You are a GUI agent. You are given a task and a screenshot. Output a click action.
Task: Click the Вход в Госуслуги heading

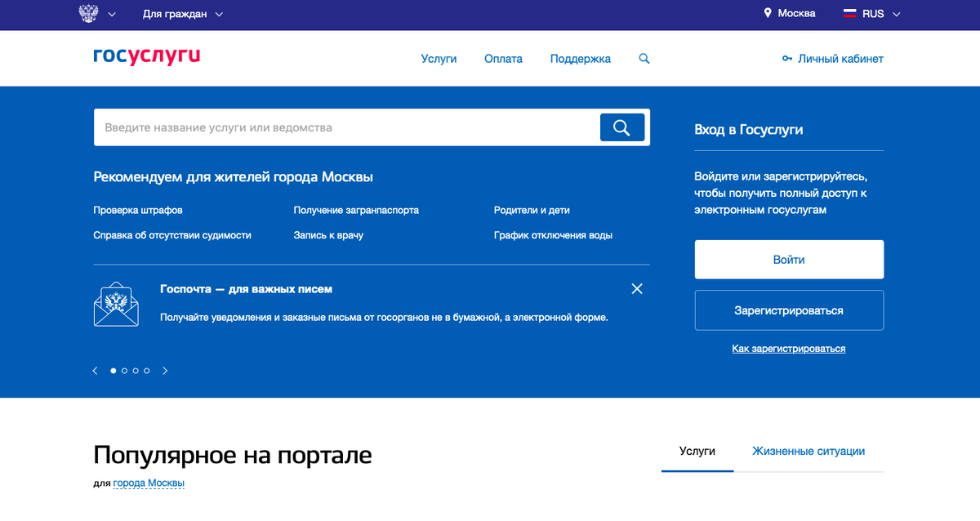tap(749, 130)
